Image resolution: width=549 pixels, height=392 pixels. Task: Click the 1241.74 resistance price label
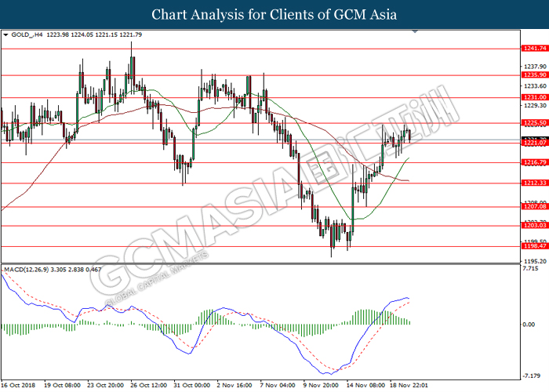pos(535,49)
